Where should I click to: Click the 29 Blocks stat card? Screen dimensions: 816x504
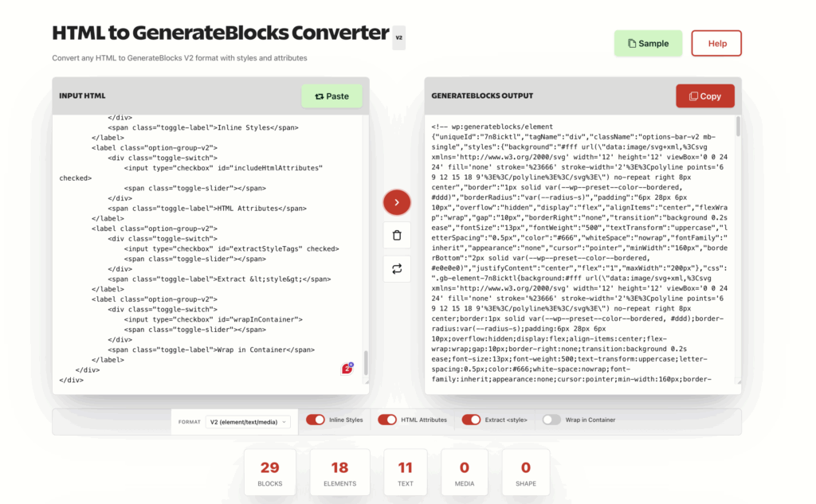click(x=269, y=473)
